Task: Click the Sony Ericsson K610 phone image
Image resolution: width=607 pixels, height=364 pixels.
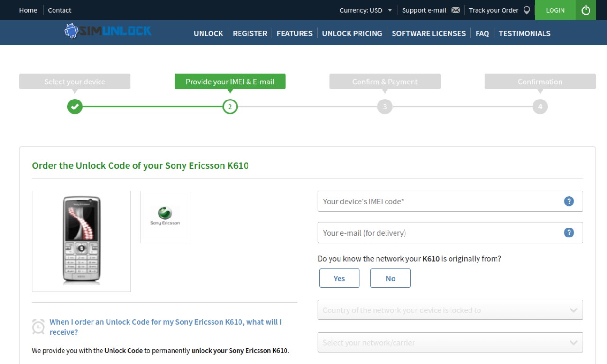Action: [82, 241]
